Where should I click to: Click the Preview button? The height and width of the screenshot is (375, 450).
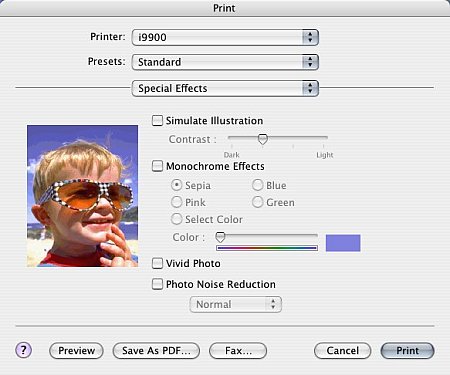(76, 351)
